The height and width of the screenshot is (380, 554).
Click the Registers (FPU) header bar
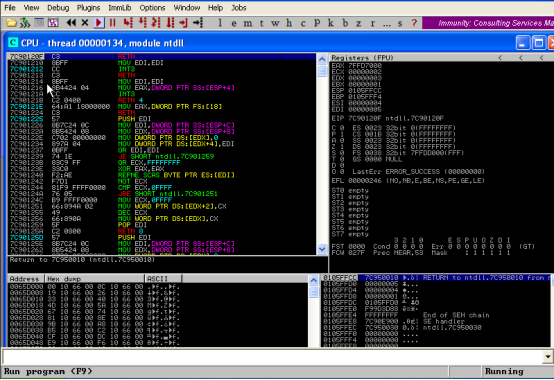point(441,58)
